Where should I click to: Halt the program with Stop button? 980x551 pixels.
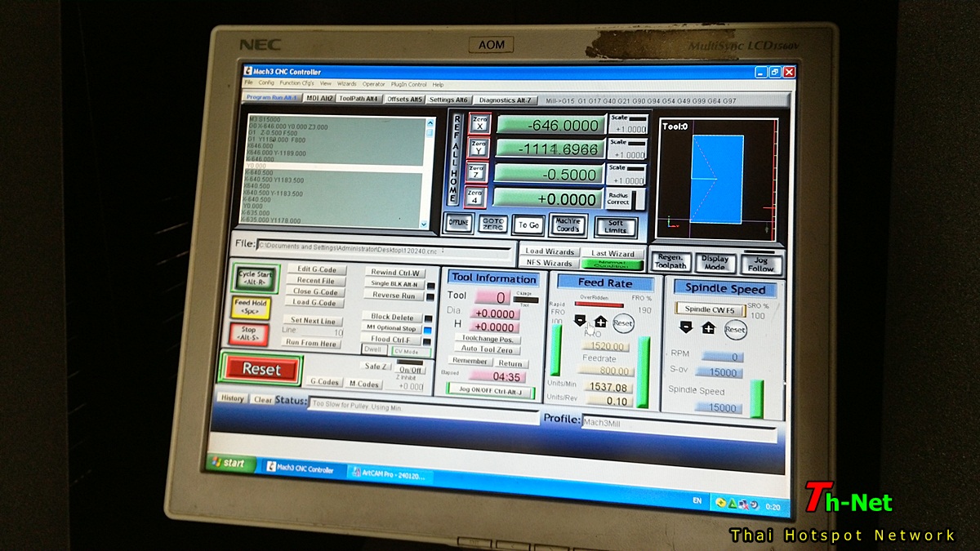pos(248,334)
